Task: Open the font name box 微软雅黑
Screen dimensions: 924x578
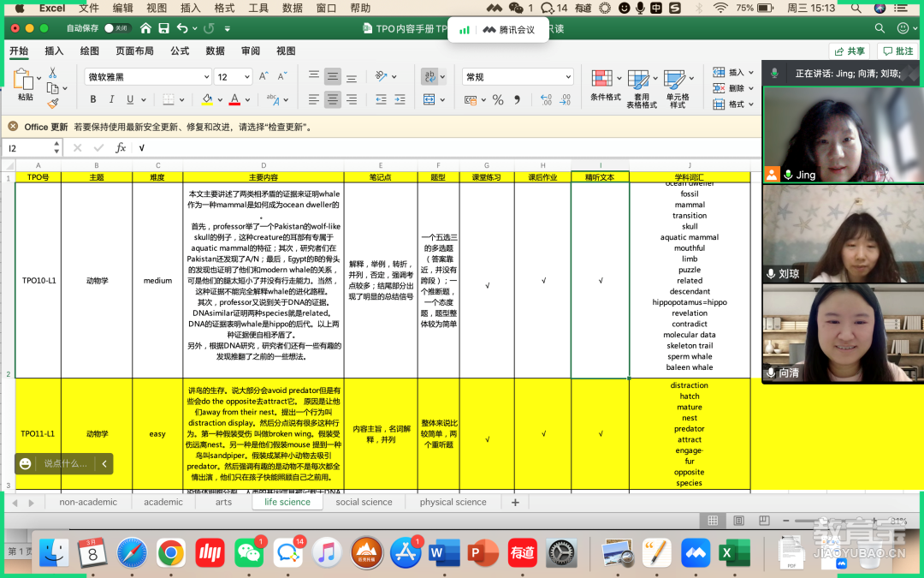Action: pyautogui.click(x=147, y=77)
